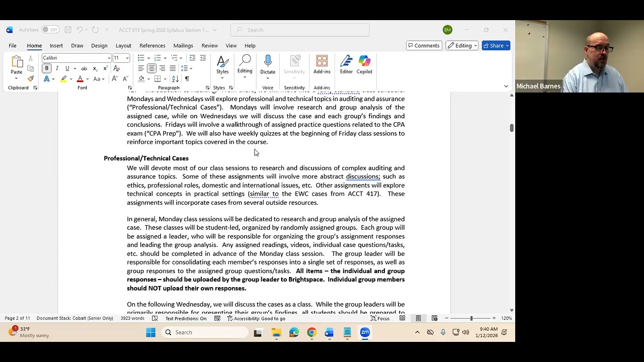The height and width of the screenshot is (362, 644).
Task: Open the font size dropdown
Action: (x=127, y=58)
